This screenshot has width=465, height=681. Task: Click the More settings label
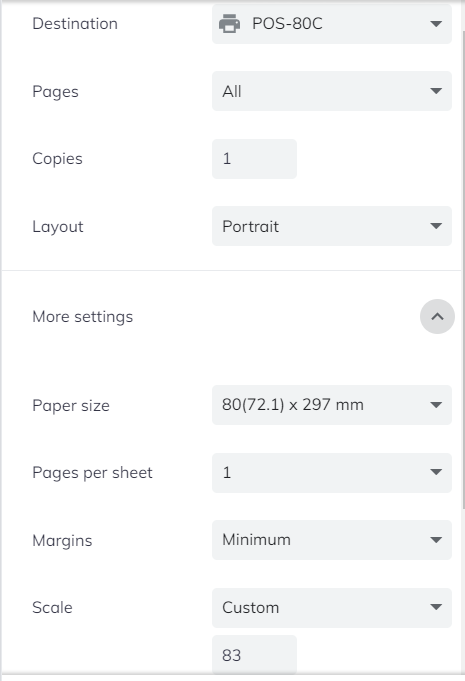(x=82, y=317)
